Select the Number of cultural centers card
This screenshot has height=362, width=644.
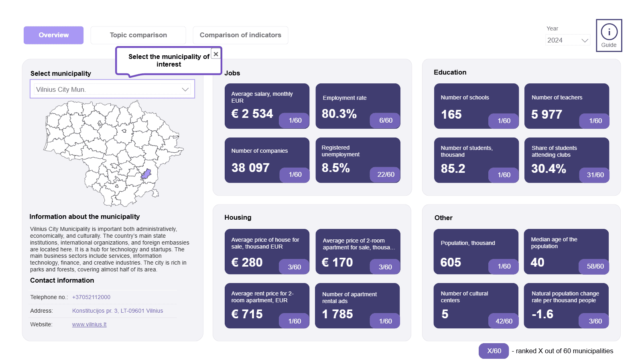pos(475,305)
